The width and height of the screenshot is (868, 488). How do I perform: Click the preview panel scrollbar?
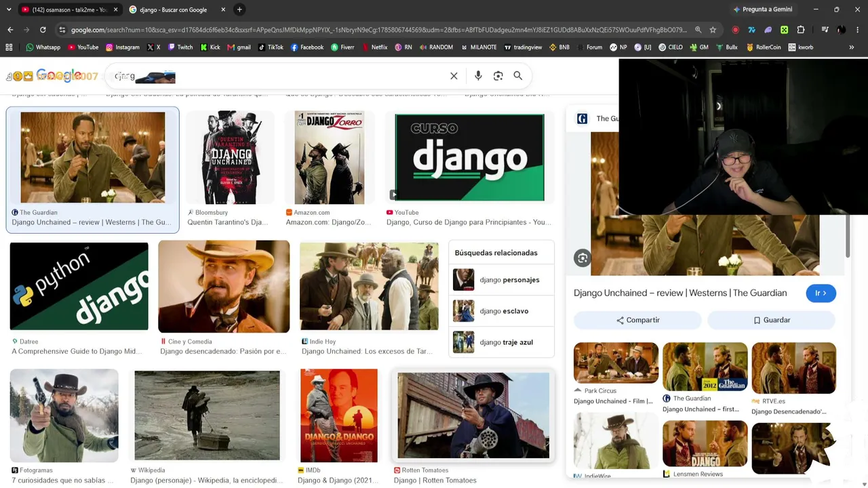(x=847, y=235)
